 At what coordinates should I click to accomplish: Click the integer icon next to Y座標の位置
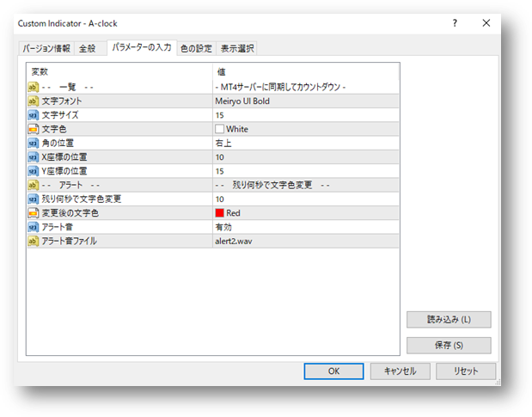pos(33,171)
